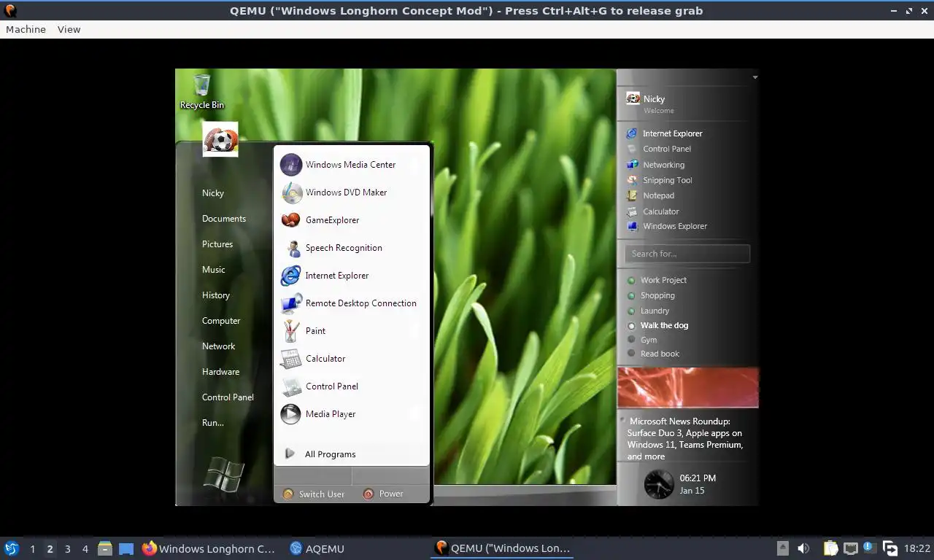934x560 pixels.
Task: Toggle the Read book task bullet
Action: [x=631, y=354]
